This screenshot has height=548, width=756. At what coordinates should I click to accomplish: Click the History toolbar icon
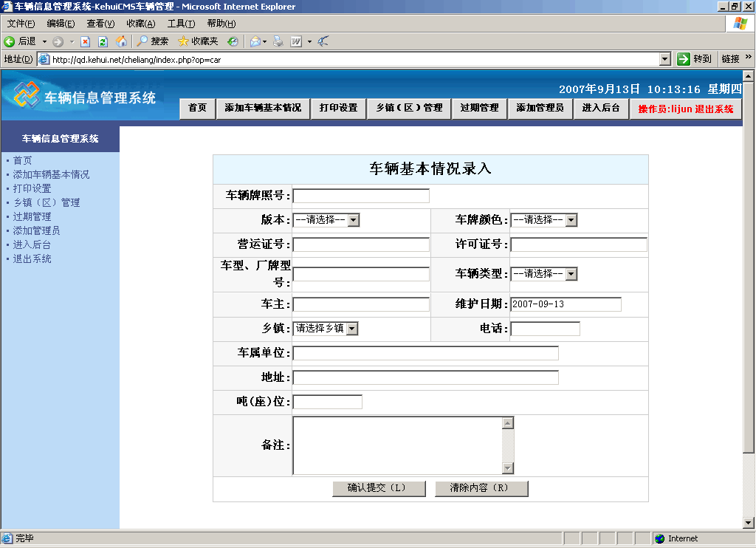233,41
